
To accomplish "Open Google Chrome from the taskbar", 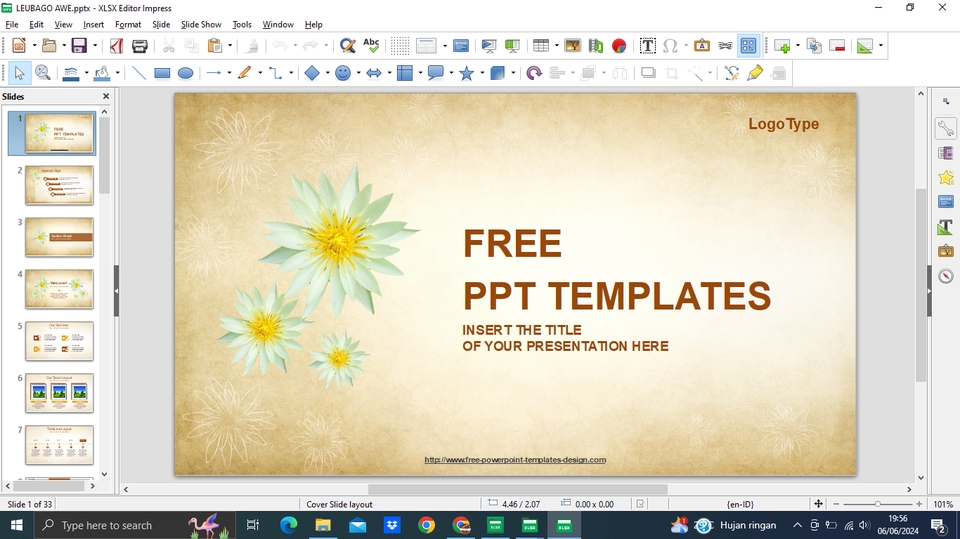I will pos(427,525).
